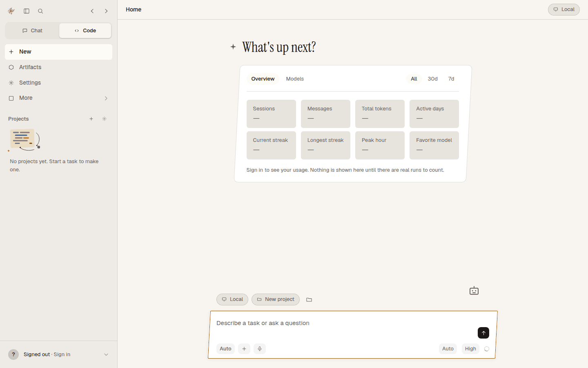The width and height of the screenshot is (588, 368).
Task: Send the message with the arrow button
Action: (x=483, y=333)
